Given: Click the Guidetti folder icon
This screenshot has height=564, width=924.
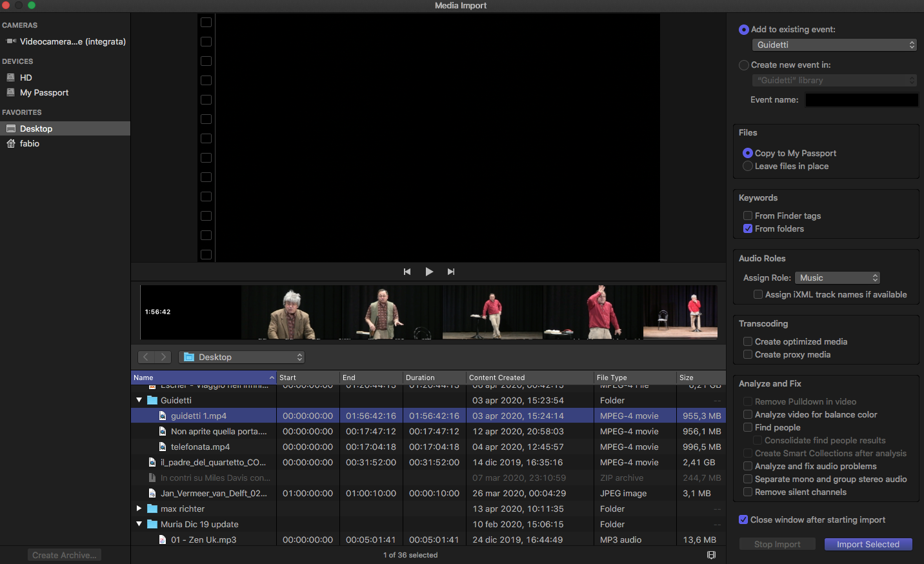Looking at the screenshot, I should pos(152,400).
